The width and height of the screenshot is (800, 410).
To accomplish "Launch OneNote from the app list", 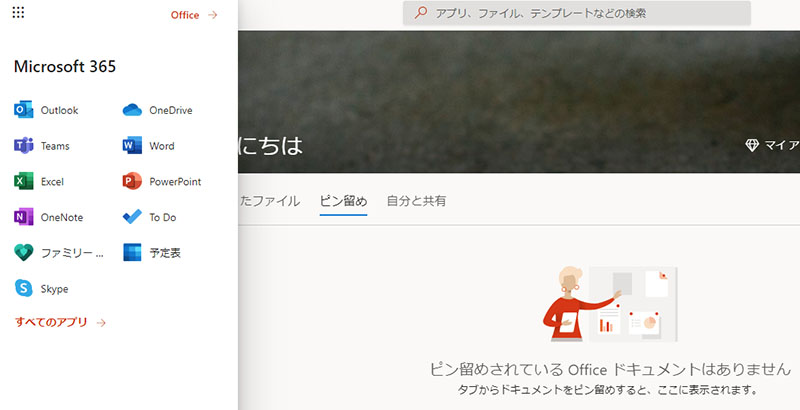I will pyautogui.click(x=48, y=217).
